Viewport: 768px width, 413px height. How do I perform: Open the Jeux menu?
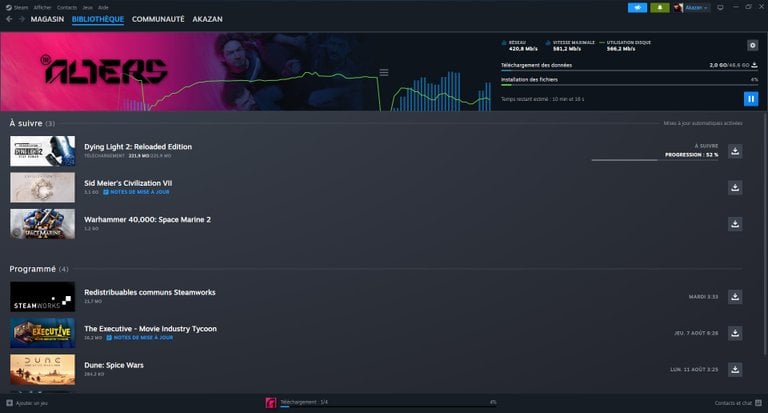pyautogui.click(x=87, y=7)
